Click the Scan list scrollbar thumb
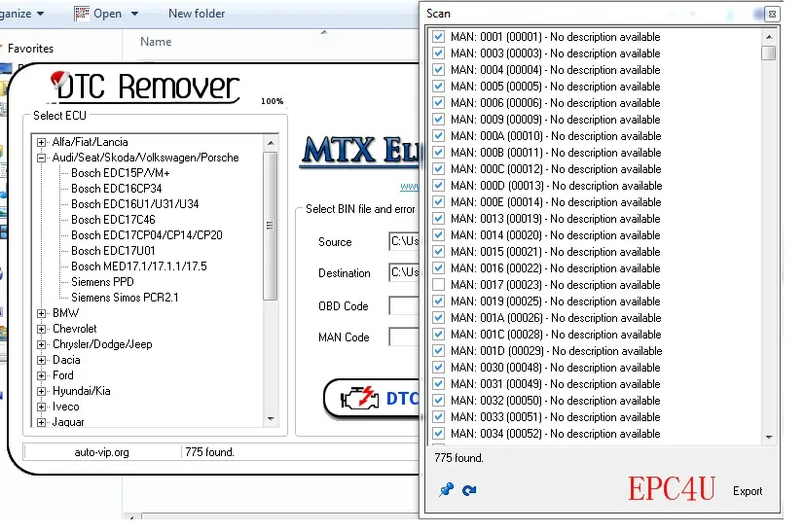The image size is (805, 532). [769, 53]
